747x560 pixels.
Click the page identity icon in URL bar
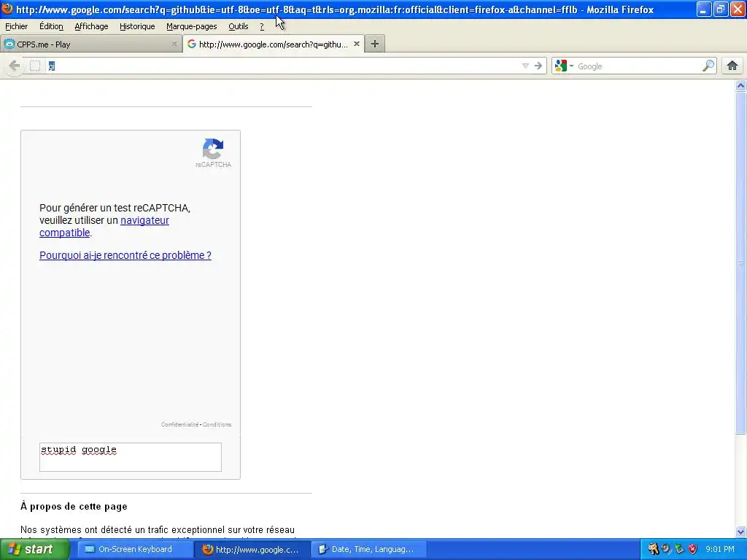[35, 66]
